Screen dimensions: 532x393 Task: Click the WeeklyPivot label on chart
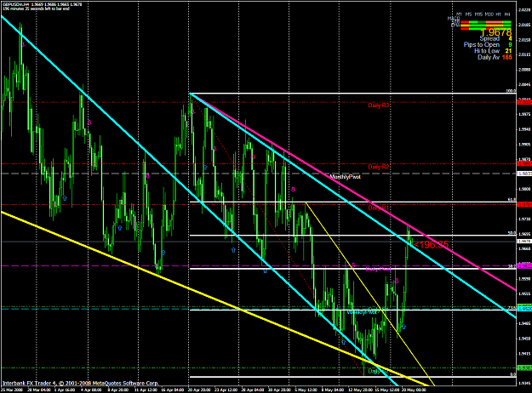coord(362,312)
